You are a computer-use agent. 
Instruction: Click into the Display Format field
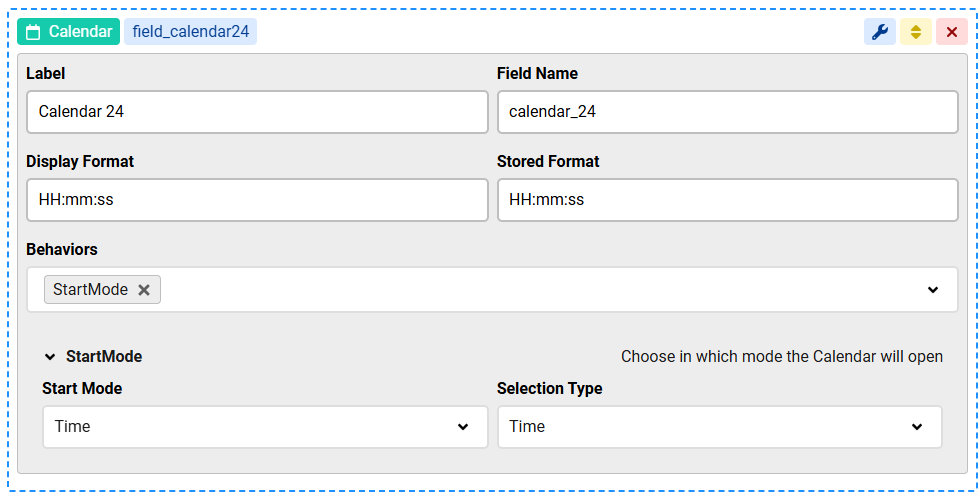click(x=257, y=200)
